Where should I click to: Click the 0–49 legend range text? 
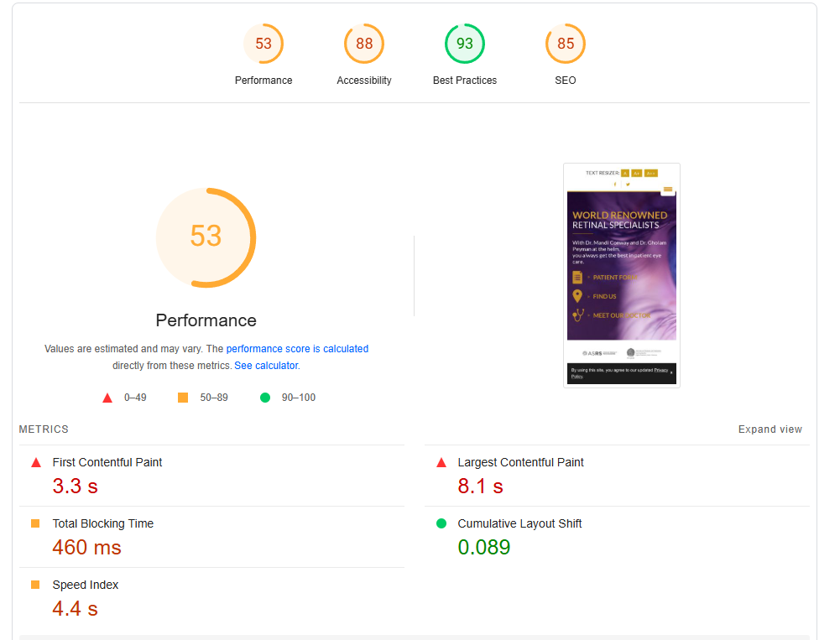point(135,398)
